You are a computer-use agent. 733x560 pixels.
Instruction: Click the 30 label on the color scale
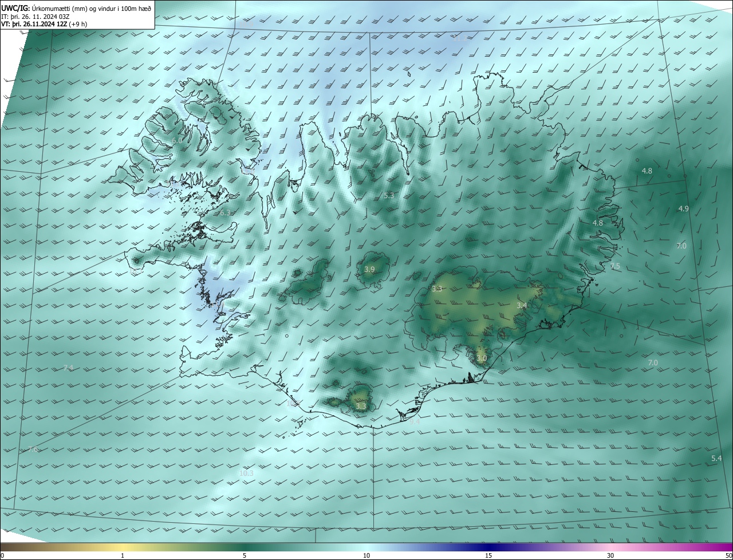(610, 555)
